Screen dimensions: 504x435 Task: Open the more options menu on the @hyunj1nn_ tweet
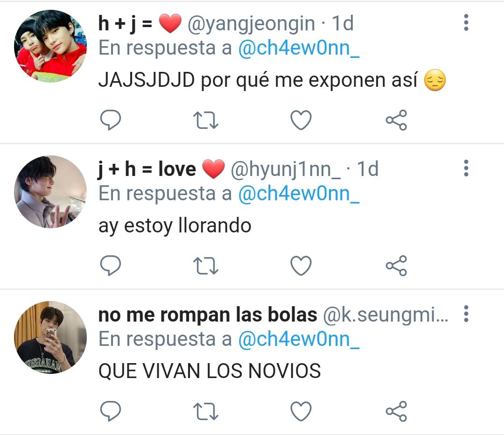click(x=466, y=168)
